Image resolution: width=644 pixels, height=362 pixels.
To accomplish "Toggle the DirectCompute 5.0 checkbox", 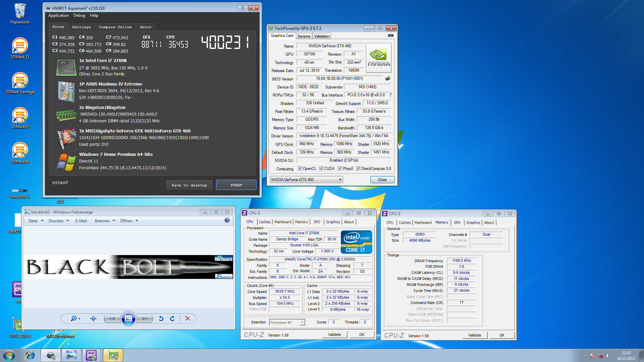I will pyautogui.click(x=358, y=169).
